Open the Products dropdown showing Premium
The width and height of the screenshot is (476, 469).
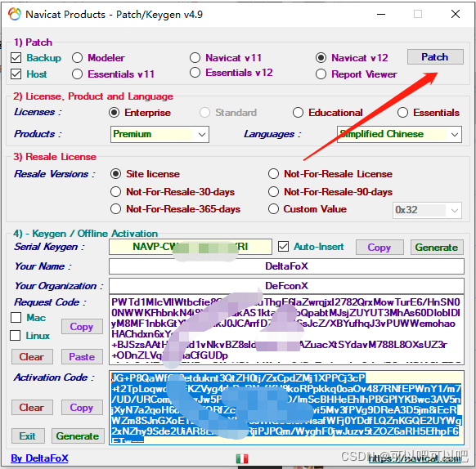pos(159,134)
